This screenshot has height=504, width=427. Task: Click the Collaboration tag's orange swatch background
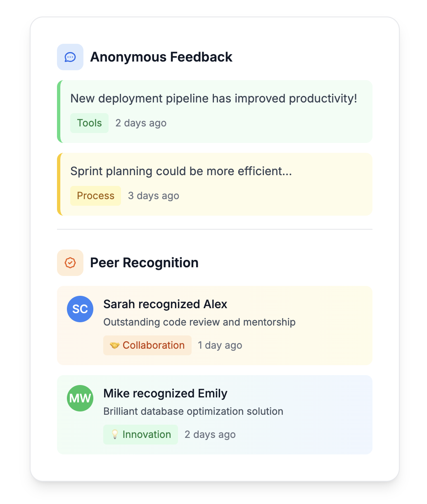pos(147,345)
